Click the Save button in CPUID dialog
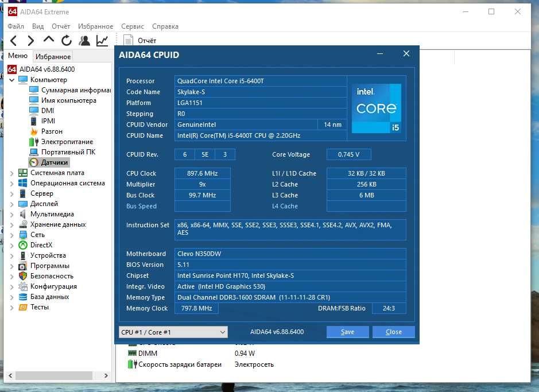 point(347,332)
